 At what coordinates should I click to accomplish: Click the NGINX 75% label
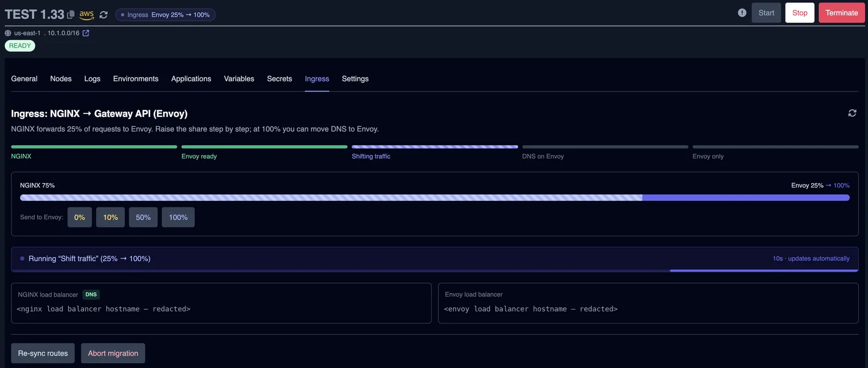37,185
